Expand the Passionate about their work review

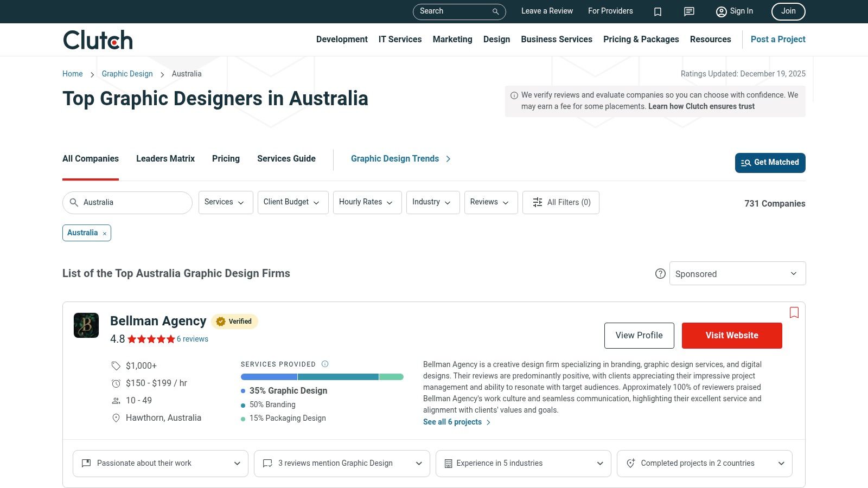pyautogui.click(x=159, y=463)
